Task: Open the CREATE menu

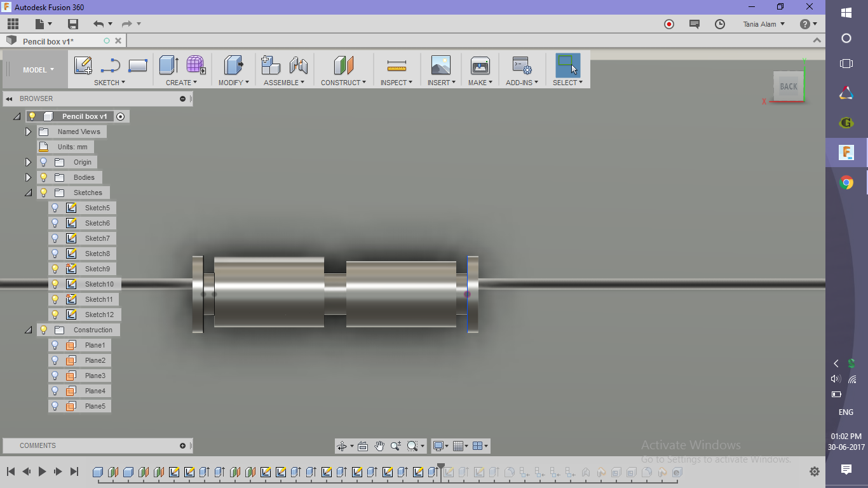Action: (x=181, y=83)
